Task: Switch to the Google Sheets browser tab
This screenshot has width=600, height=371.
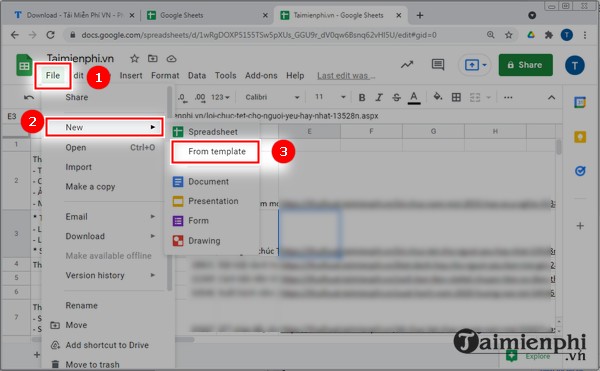Action: 207,15
